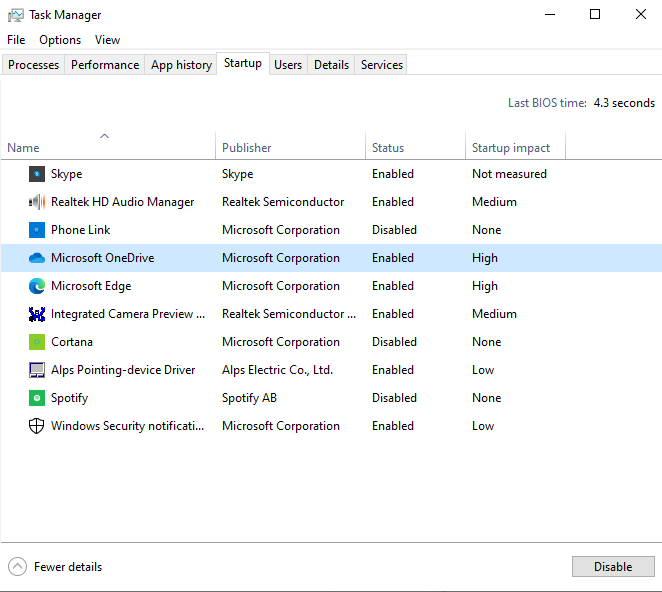Switch to the Services tab
Screen dimensions: 662x592
click(382, 65)
